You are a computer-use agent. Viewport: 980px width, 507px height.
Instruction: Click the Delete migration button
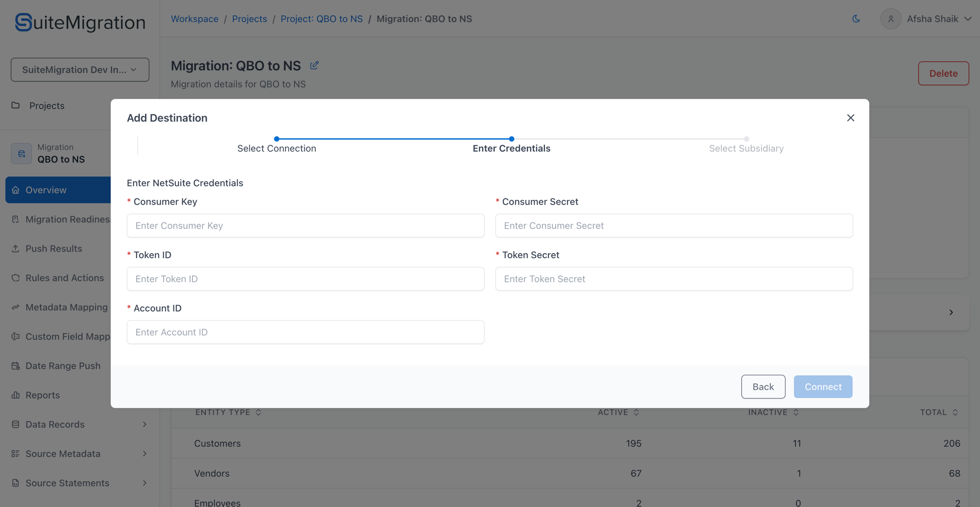[943, 73]
